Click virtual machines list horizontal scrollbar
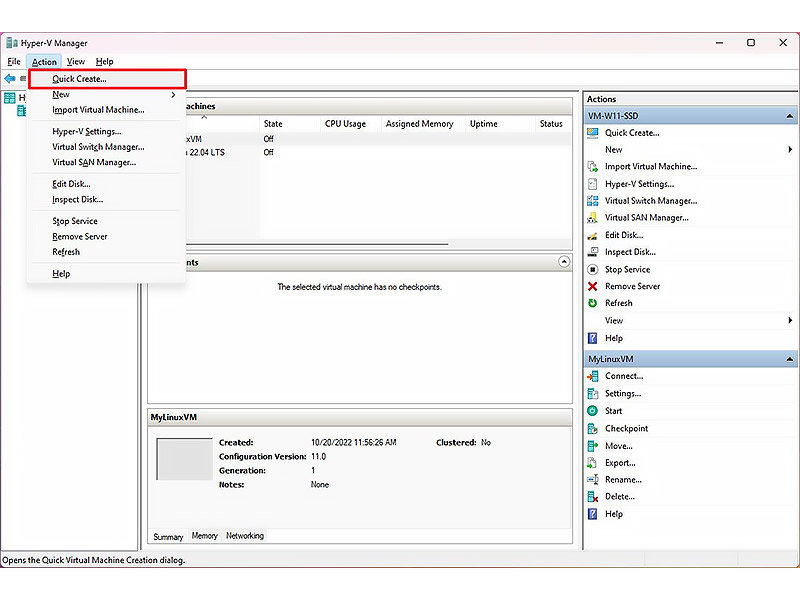 tap(317, 244)
